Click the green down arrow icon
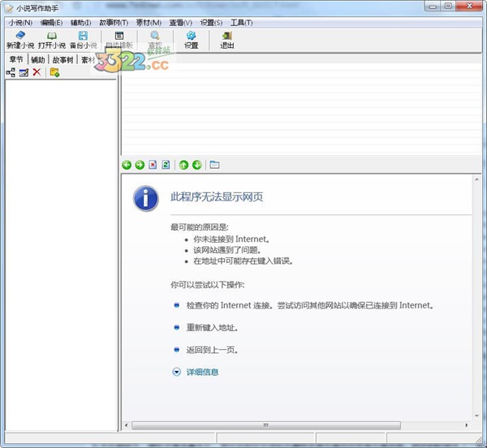This screenshot has width=487, height=448. coord(197,165)
